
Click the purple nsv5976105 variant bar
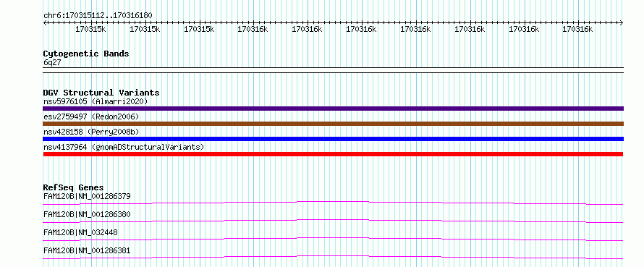[333, 109]
